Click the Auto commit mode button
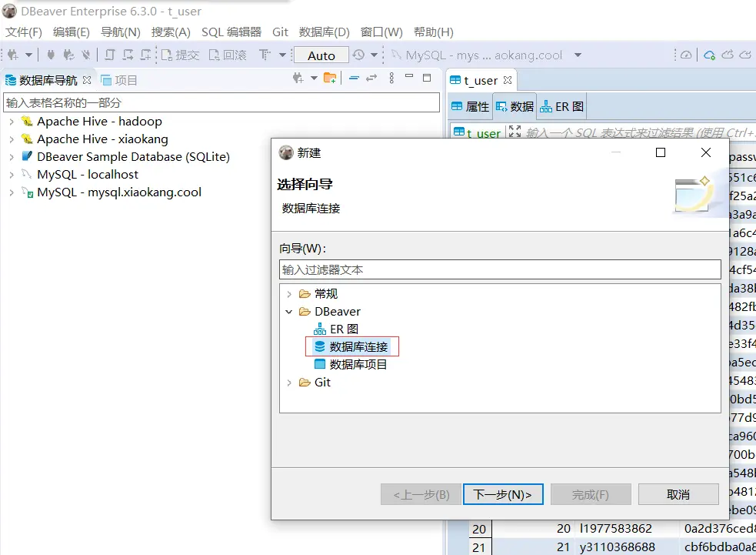The image size is (756, 555). (321, 55)
